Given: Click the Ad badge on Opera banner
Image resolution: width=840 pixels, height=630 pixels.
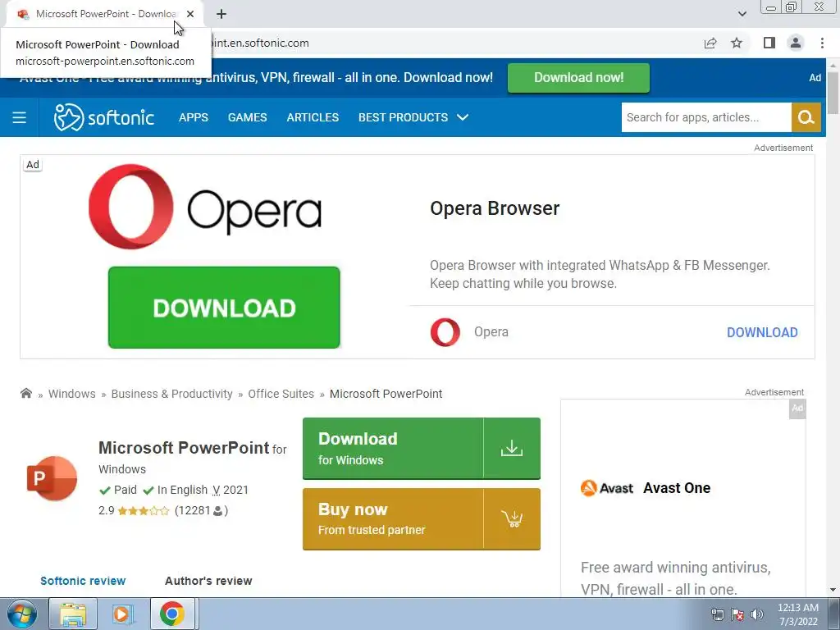Looking at the screenshot, I should click(33, 164).
